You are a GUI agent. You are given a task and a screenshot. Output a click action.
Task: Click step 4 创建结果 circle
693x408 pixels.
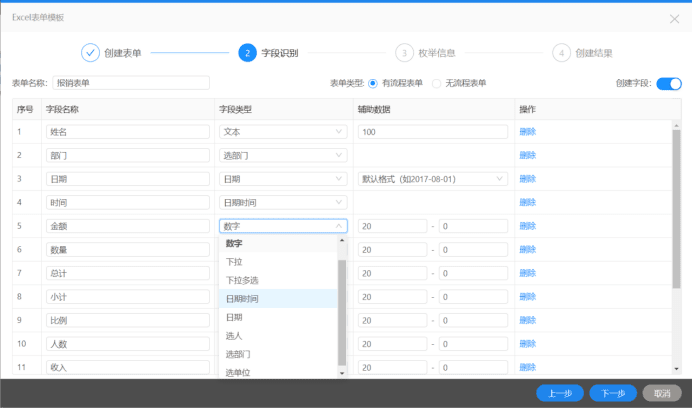tap(561, 53)
